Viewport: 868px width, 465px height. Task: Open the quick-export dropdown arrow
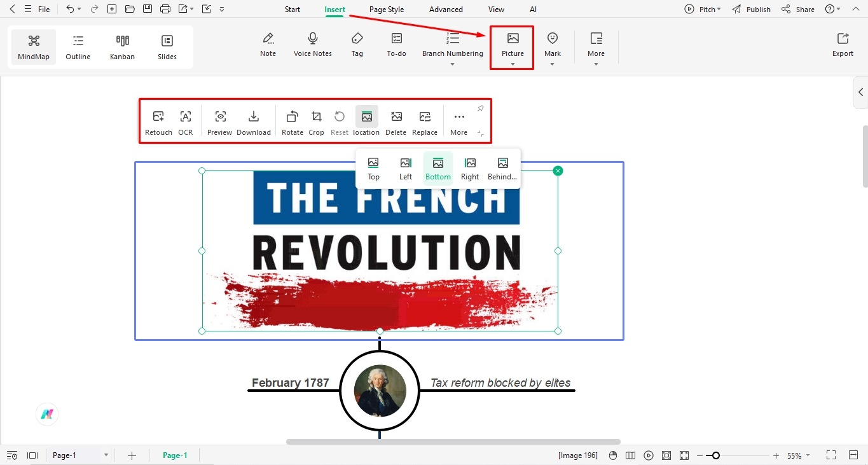point(191,10)
